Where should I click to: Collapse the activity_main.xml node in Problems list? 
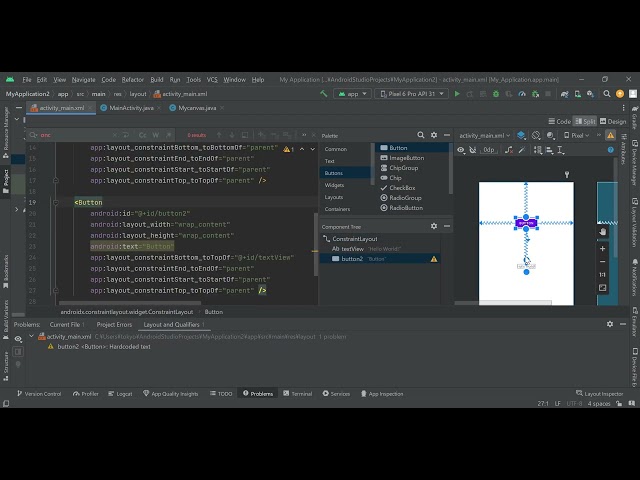(31, 336)
